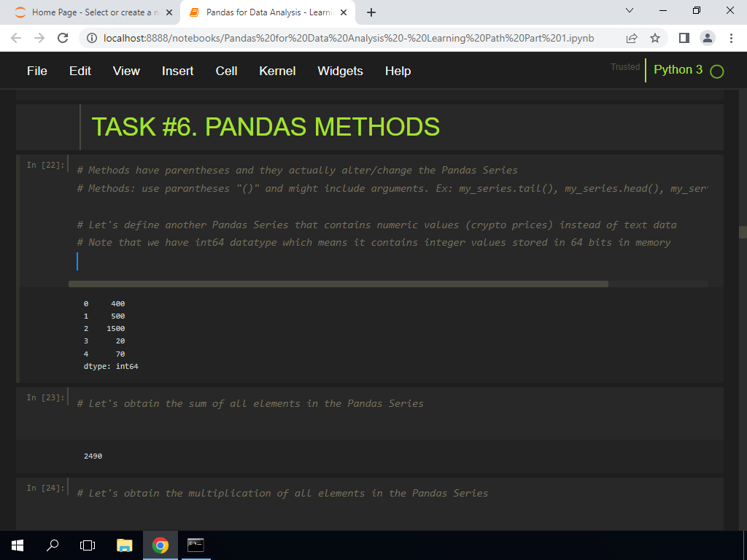The width and height of the screenshot is (747, 560).
Task: Share this page icon
Action: click(x=632, y=38)
